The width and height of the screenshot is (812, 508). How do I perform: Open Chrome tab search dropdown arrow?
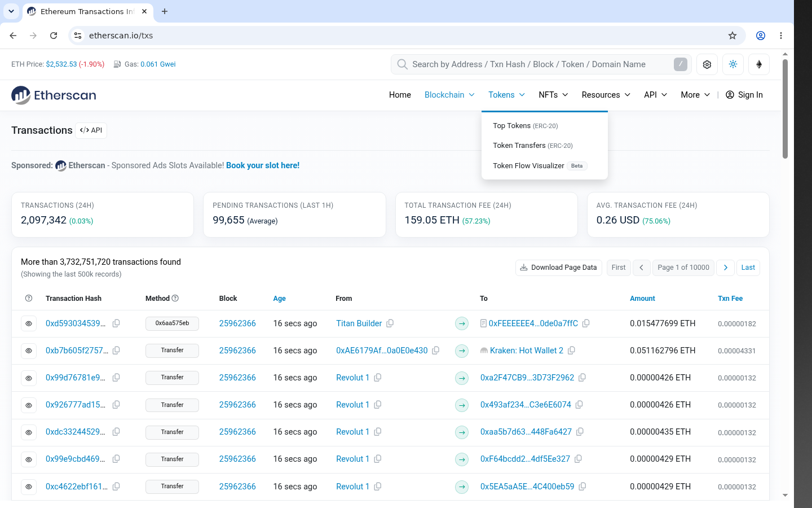(x=11, y=11)
